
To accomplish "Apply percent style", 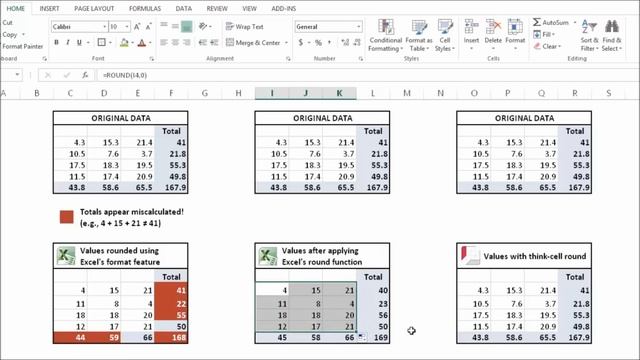I will coord(318,42).
